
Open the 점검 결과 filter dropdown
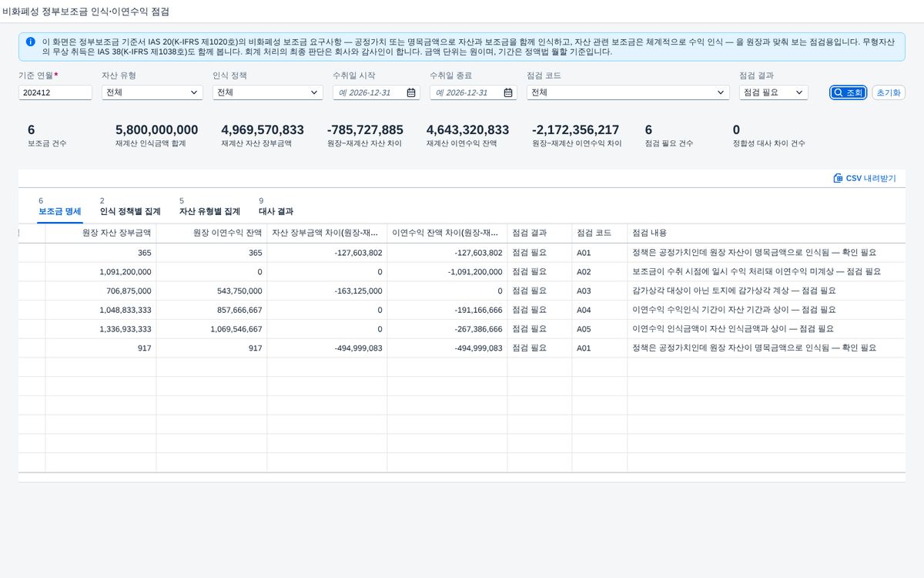tap(774, 92)
